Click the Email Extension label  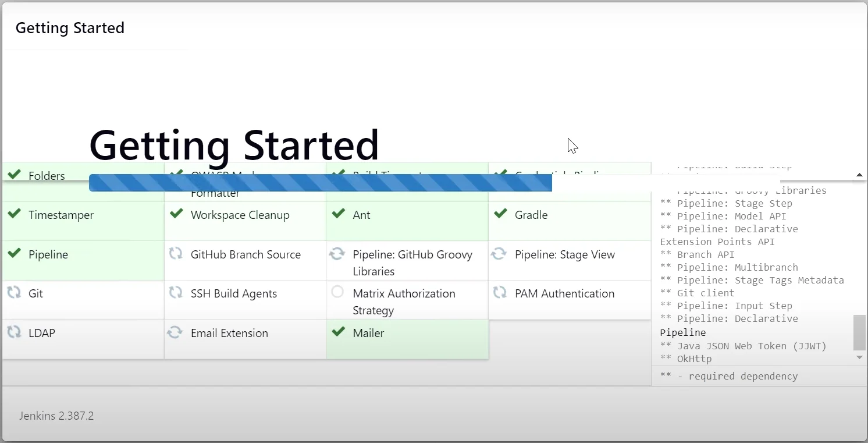[229, 333]
